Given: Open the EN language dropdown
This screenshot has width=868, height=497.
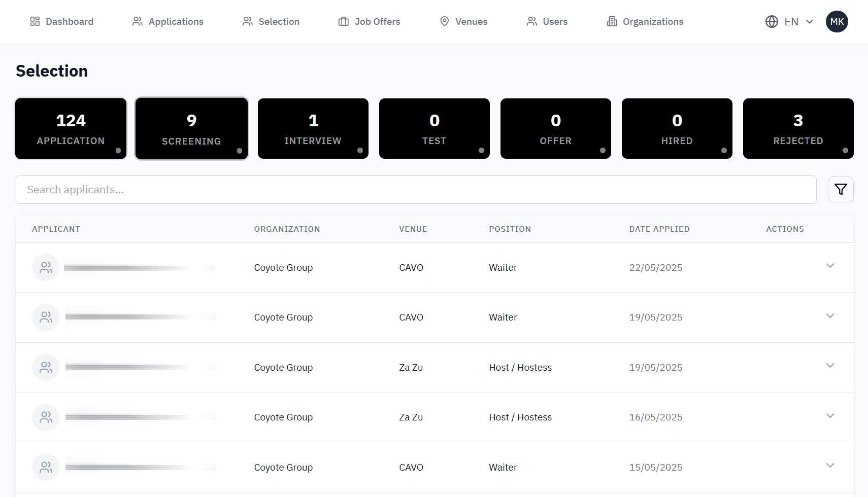Looking at the screenshot, I should tap(798, 22).
